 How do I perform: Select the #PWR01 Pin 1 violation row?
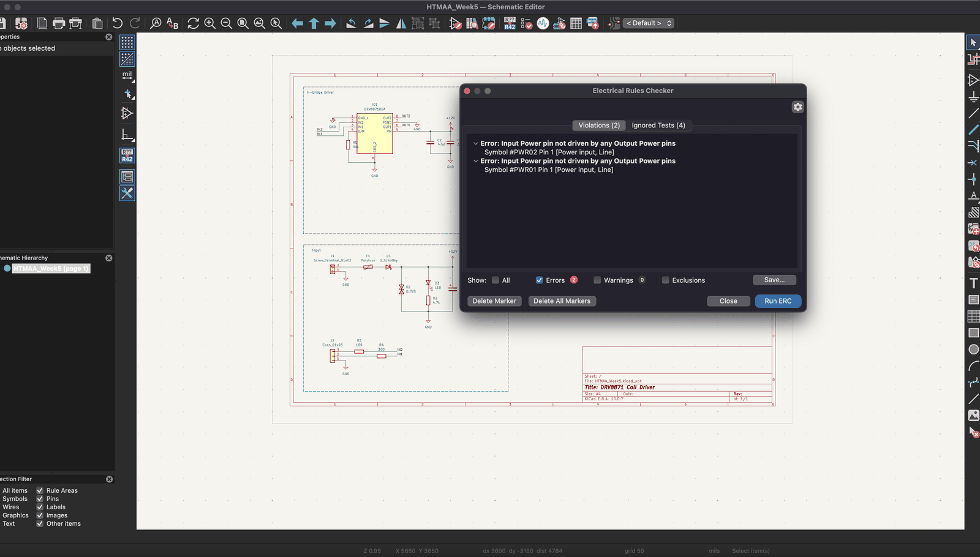[x=548, y=170]
